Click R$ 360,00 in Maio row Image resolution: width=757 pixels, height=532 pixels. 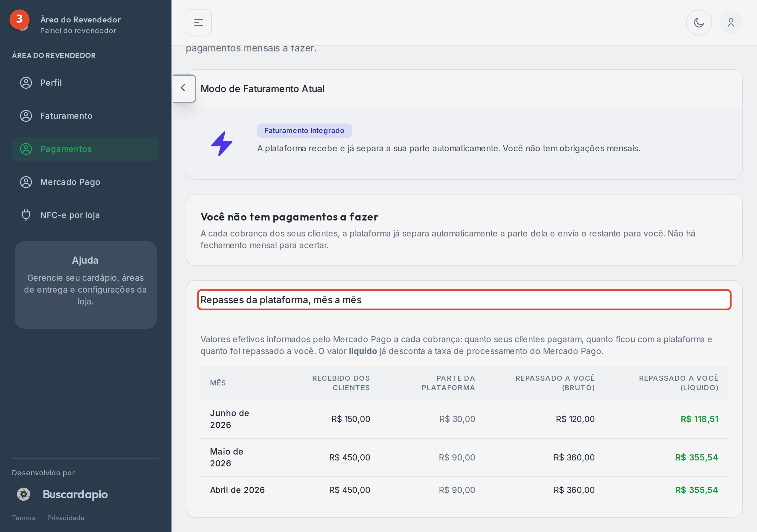574,457
